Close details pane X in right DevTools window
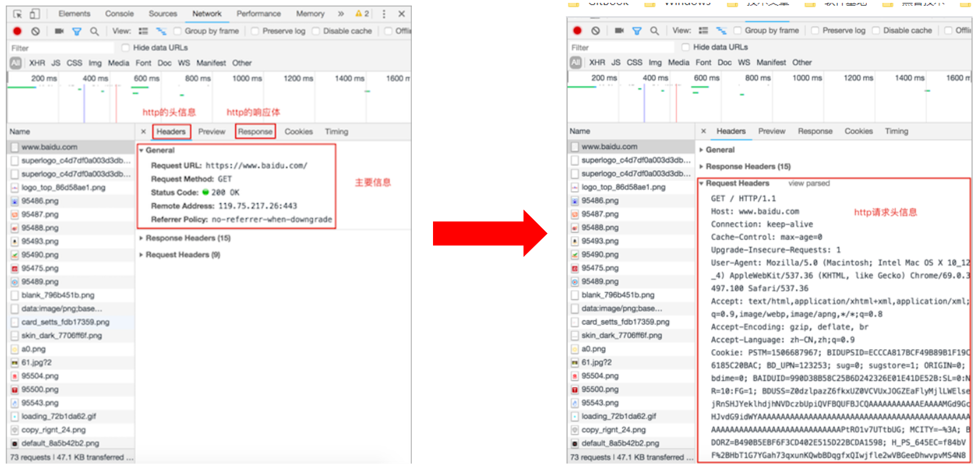980x471 pixels. (703, 131)
